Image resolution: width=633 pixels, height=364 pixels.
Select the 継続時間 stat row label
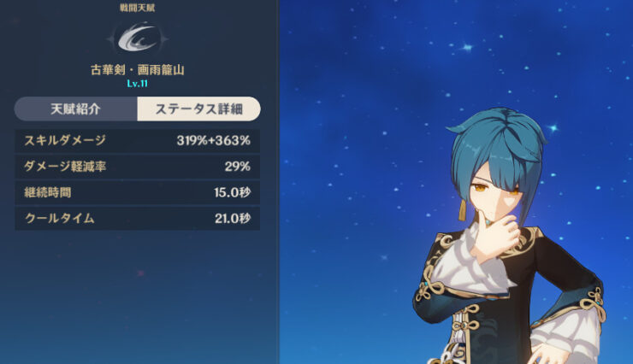48,192
